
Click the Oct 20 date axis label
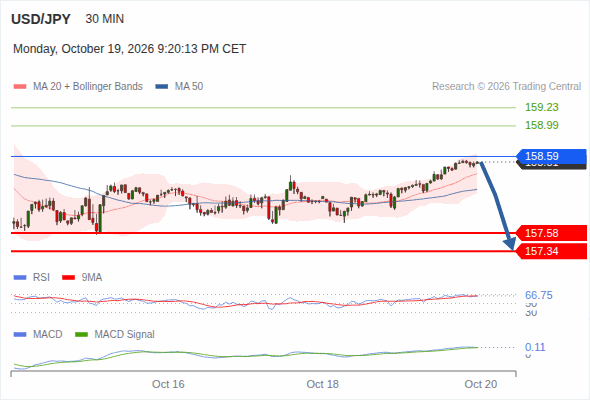coord(481,384)
